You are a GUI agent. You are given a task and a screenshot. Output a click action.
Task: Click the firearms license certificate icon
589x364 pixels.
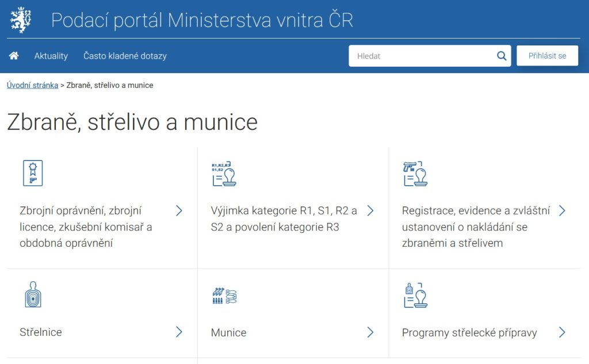click(33, 173)
